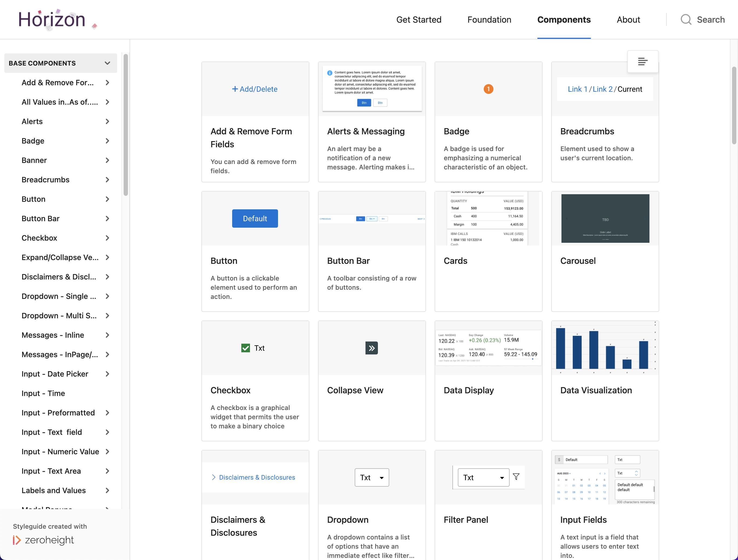738x560 pixels.
Task: Click the blue Default button in Button card
Action: coord(255,218)
